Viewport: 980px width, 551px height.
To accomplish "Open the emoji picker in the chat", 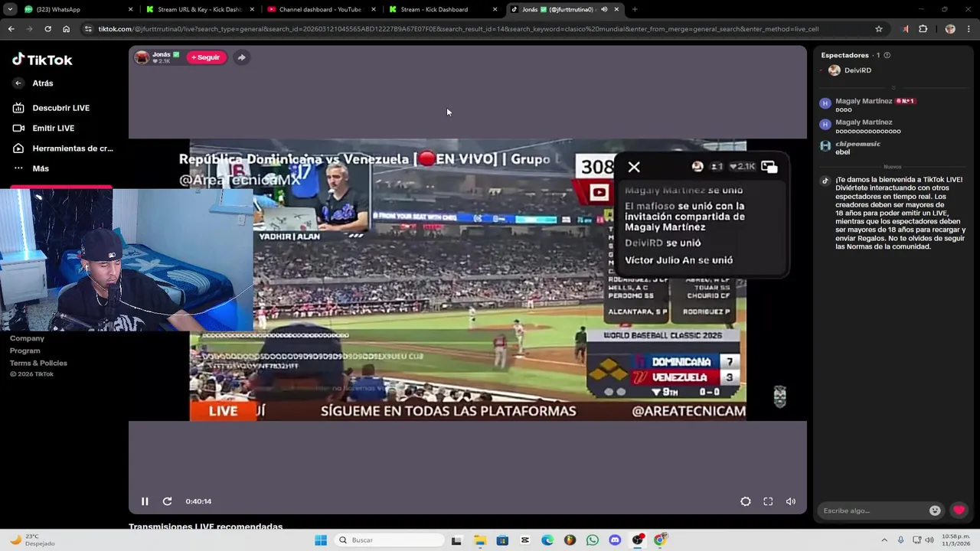I will [935, 510].
